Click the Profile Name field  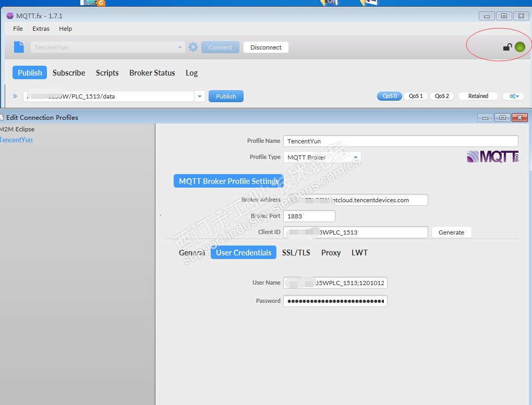[401, 141]
